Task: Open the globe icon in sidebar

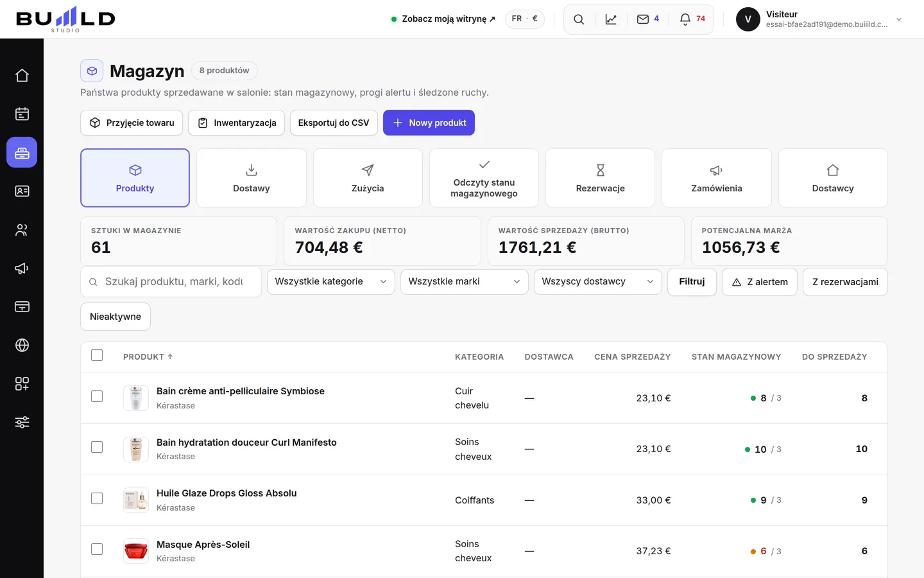Action: 22,346
